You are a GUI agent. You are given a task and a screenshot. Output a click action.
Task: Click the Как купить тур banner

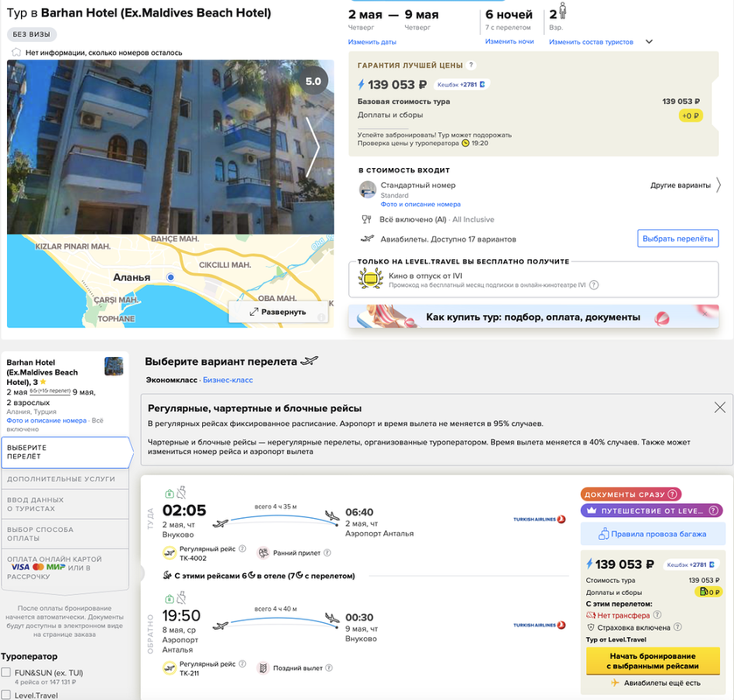point(533,317)
